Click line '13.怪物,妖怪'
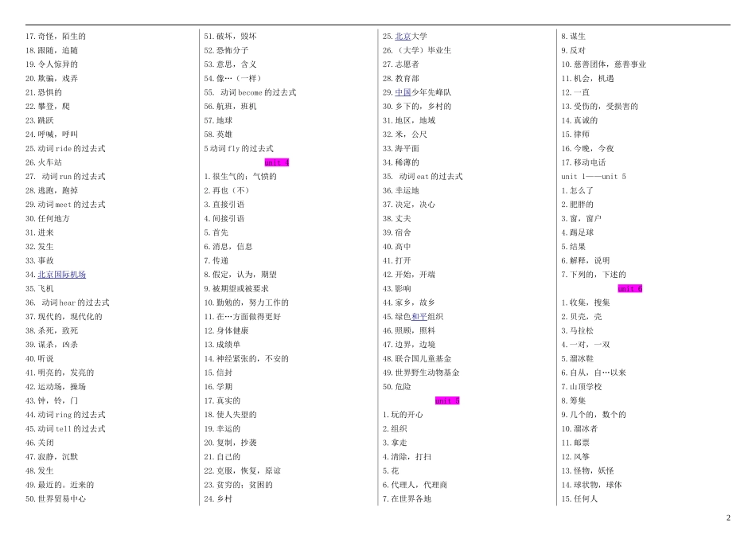The height and width of the screenshot is (535, 756). [x=588, y=471]
